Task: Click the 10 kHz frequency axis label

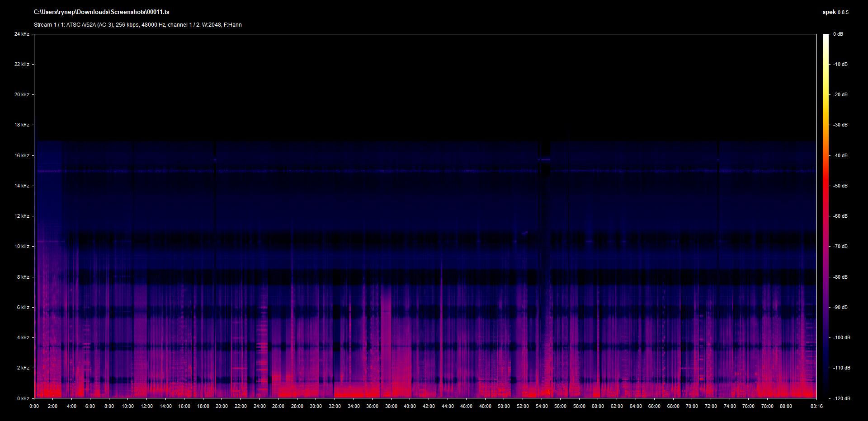Action: [x=22, y=247]
